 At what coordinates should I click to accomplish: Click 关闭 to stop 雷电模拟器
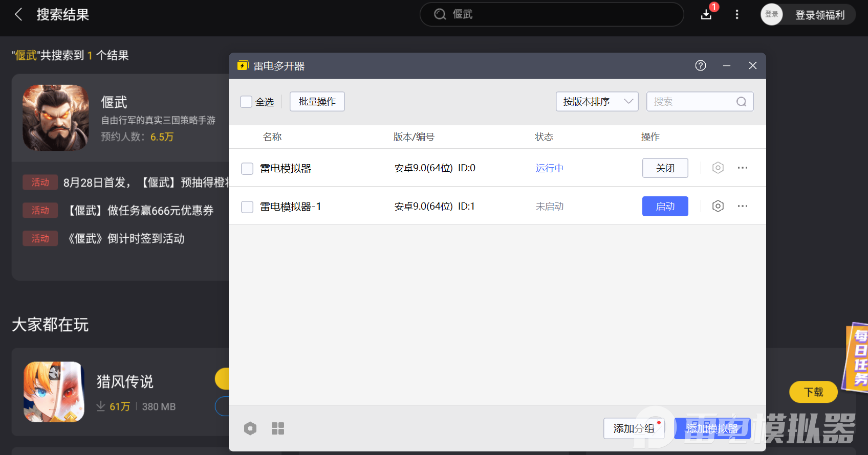(x=665, y=168)
